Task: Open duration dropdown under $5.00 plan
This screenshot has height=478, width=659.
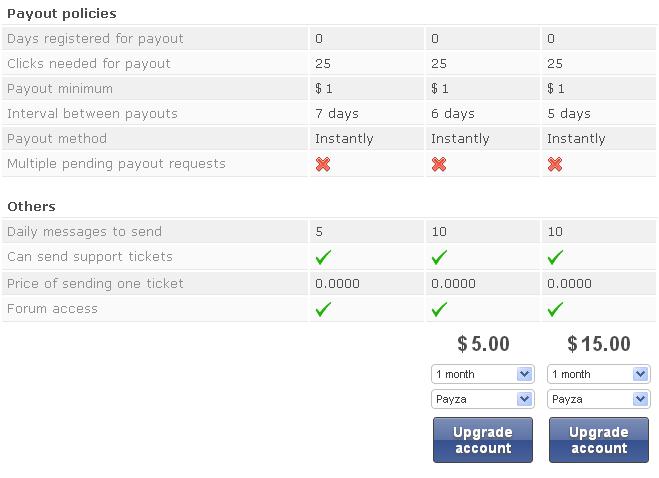Action: pyautogui.click(x=483, y=374)
